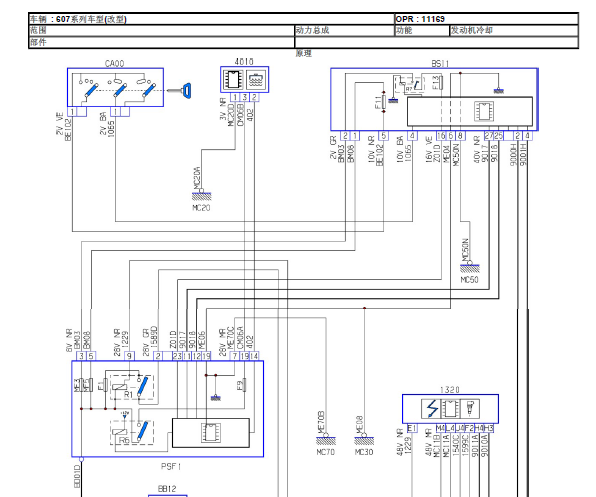Click the chip icon in component 1320
Screen dimensions: 596x497
tap(450, 409)
